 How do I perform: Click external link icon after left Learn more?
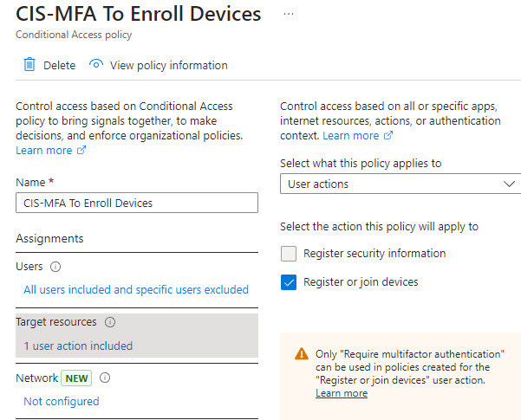(x=81, y=150)
